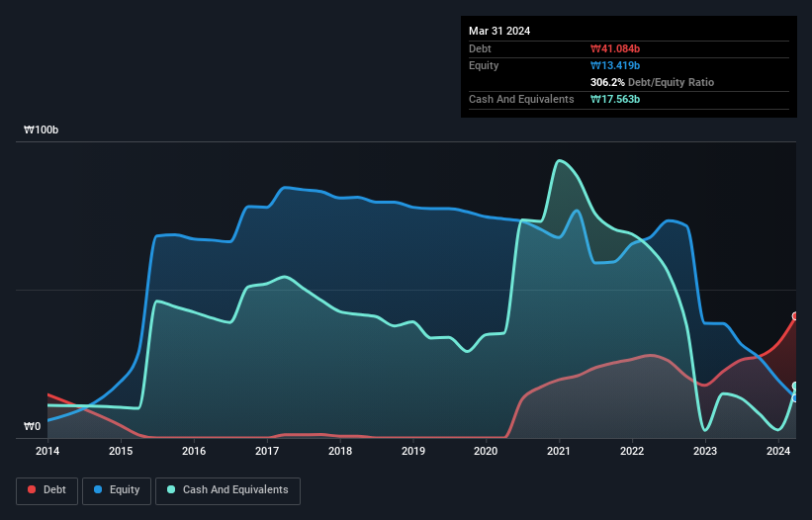Click the blue Equity endpoint marker
Screen dimensions: 812x520
(795, 397)
